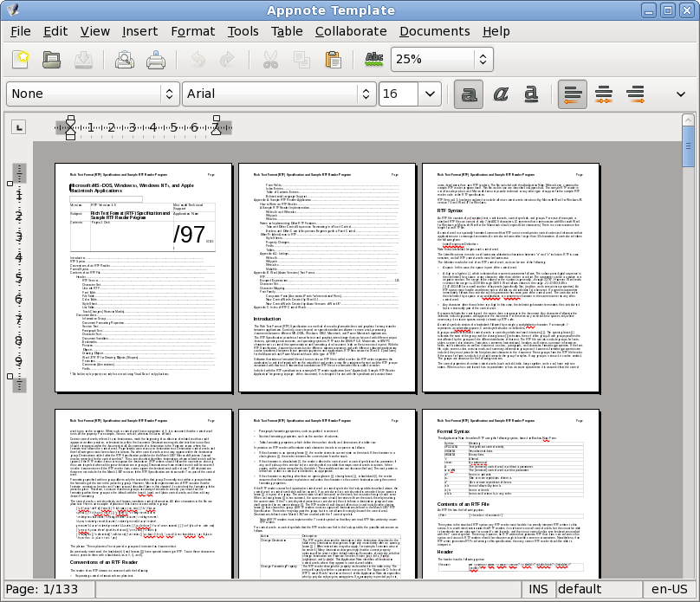Click the second page thumbnail in document
The width and height of the screenshot is (700, 602).
pyautogui.click(x=327, y=277)
